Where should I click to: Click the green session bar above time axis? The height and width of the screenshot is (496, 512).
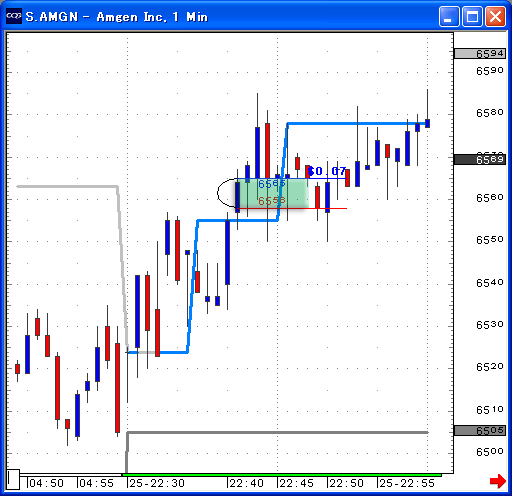click(x=282, y=474)
